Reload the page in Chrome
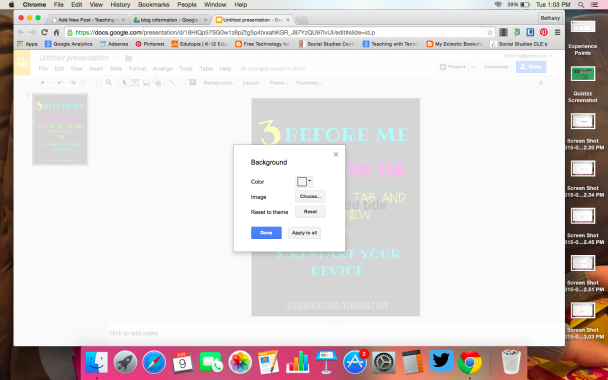608x380 pixels. pos(45,32)
